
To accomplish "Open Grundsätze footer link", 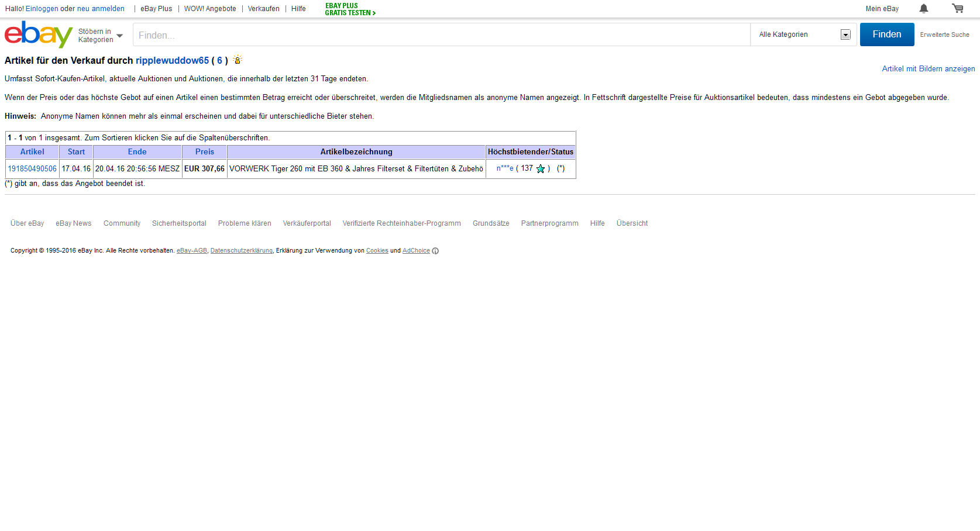I will pos(491,223).
